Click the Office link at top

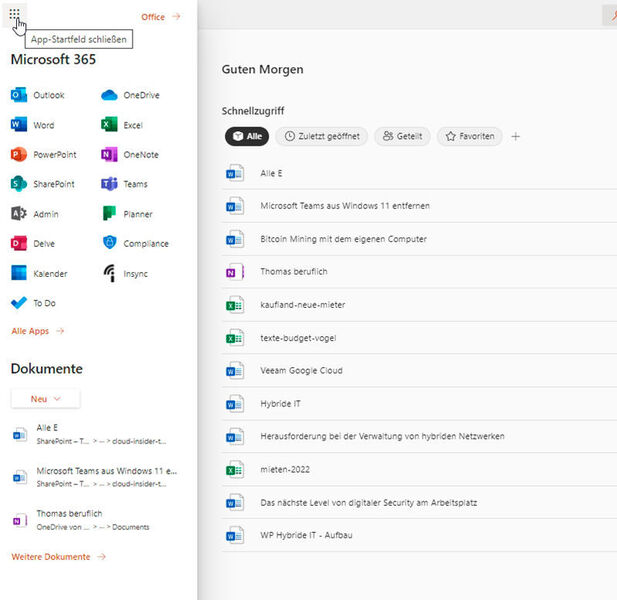tap(160, 17)
